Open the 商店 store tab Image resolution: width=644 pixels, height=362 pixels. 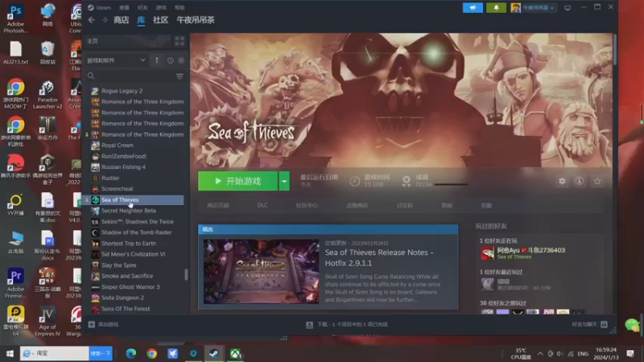(x=122, y=19)
